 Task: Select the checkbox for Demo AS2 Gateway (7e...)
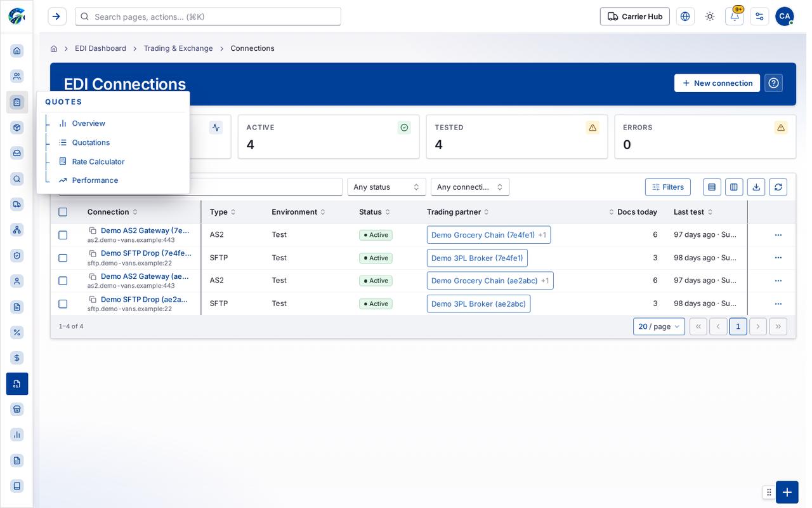[63, 235]
